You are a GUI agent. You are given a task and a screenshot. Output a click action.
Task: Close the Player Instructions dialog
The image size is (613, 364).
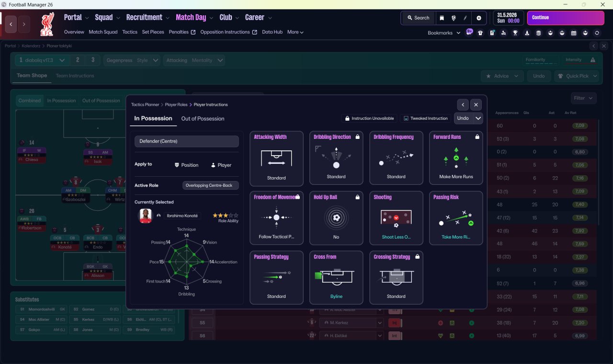point(476,104)
